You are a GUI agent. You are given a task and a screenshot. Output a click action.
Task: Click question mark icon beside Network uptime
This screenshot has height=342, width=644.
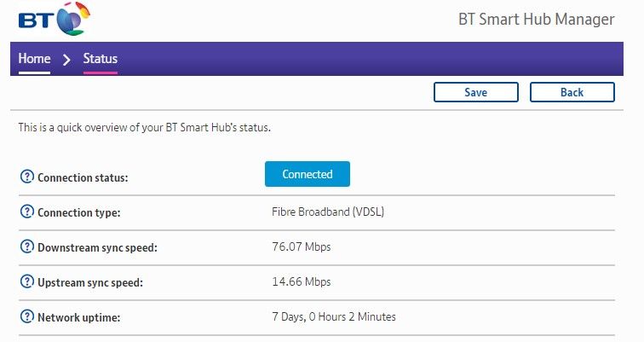(x=26, y=317)
